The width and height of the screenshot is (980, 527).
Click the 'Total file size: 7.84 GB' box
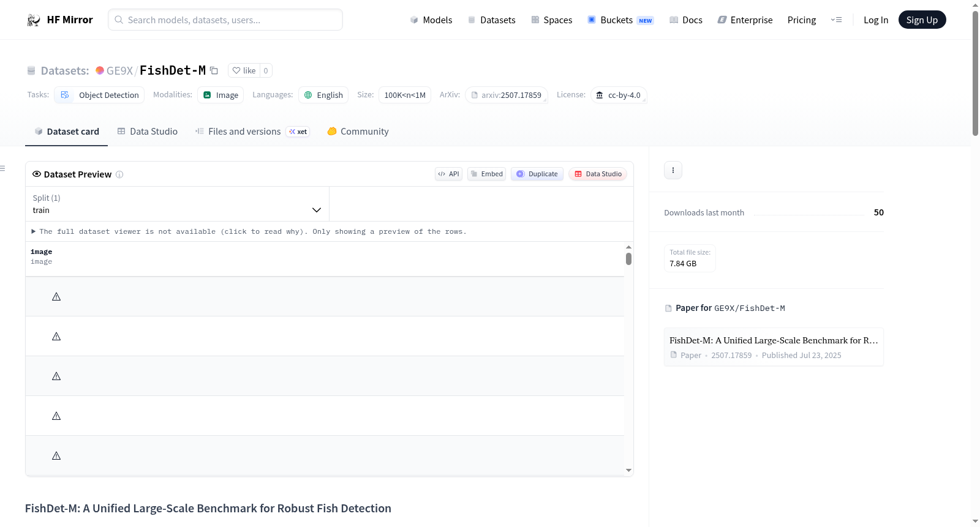(x=690, y=258)
